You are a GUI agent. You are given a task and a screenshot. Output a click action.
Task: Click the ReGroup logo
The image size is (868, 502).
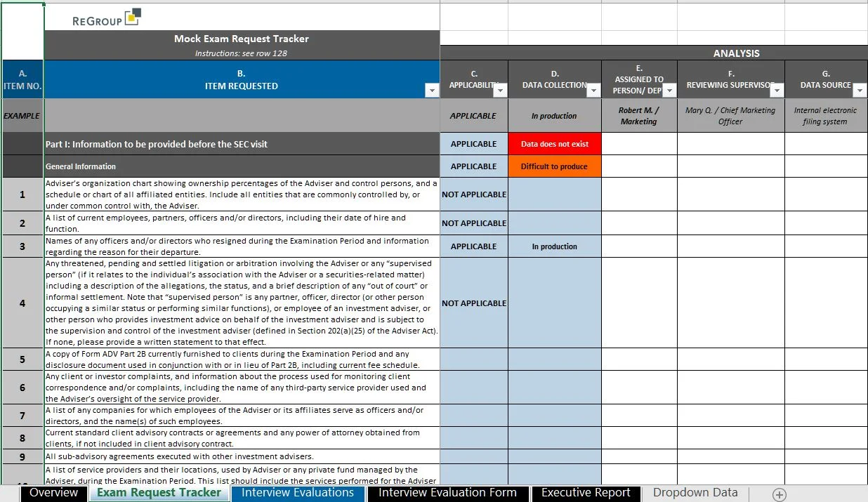point(100,16)
